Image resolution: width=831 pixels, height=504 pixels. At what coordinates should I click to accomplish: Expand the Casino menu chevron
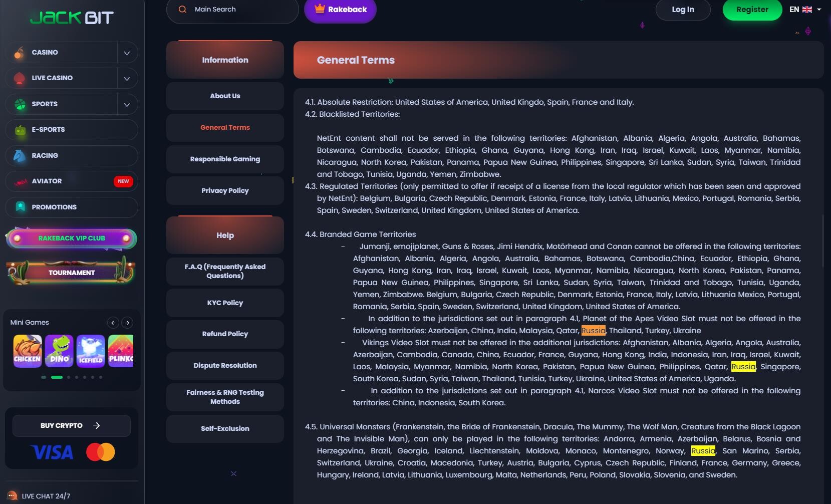[127, 53]
